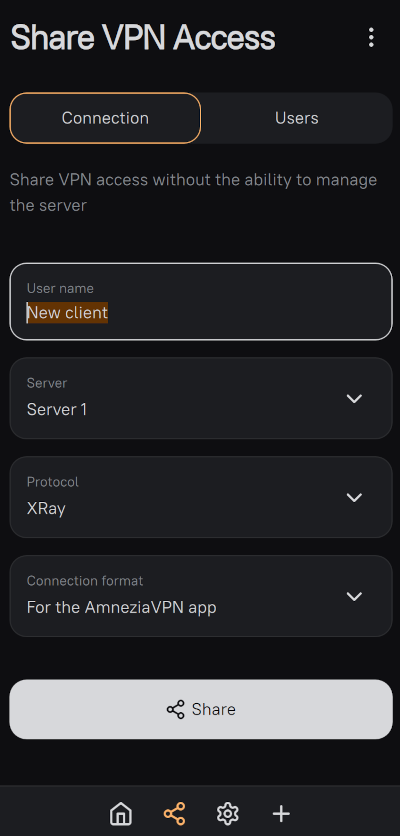Expand the Server dropdown chevron
Image resolution: width=400 pixels, height=836 pixels.
[x=354, y=398]
